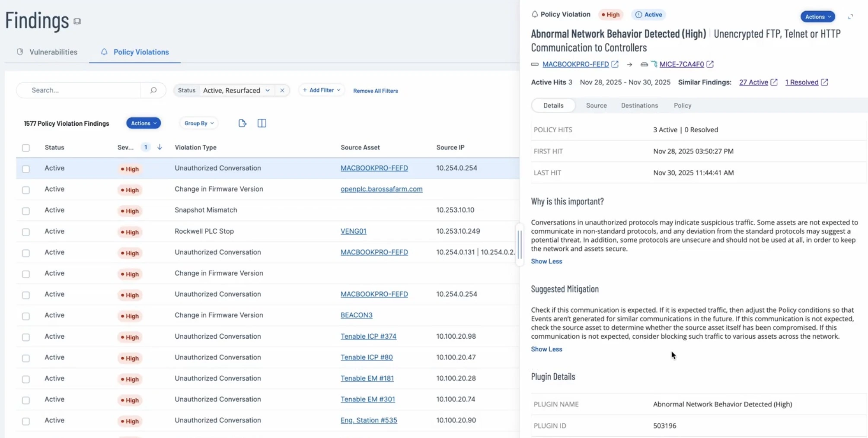Click the export findings icon
The width and height of the screenshot is (868, 438).
coord(243,123)
